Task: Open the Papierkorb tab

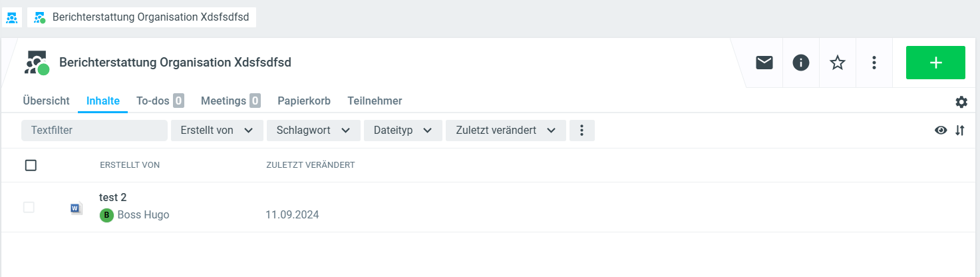Action: tap(304, 101)
